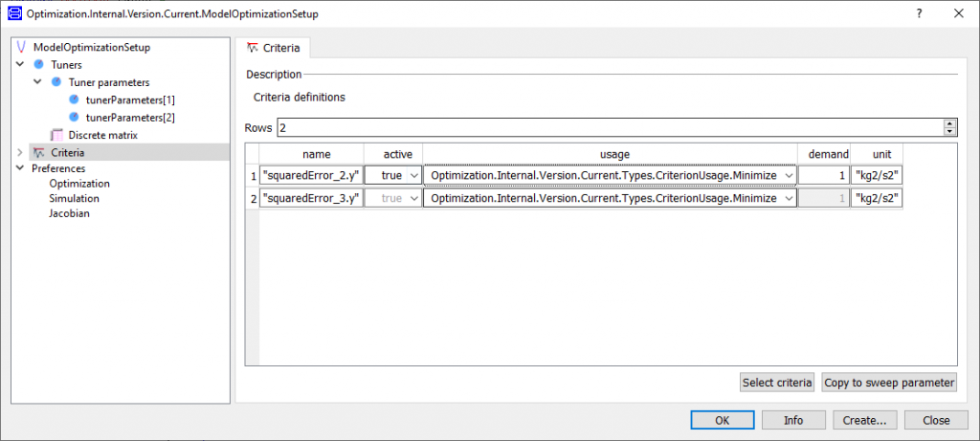Select row 1 via its row header
Image resolution: width=980 pixels, height=441 pixels.
[252, 175]
